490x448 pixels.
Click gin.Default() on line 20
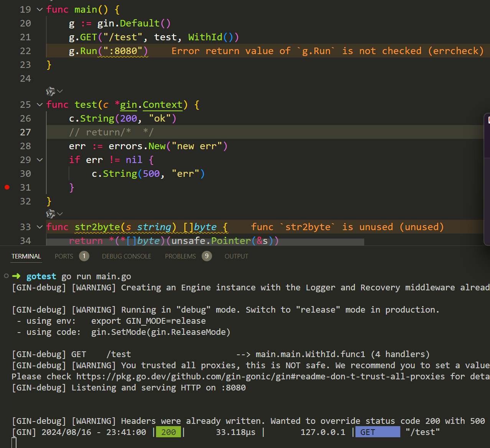click(x=134, y=23)
